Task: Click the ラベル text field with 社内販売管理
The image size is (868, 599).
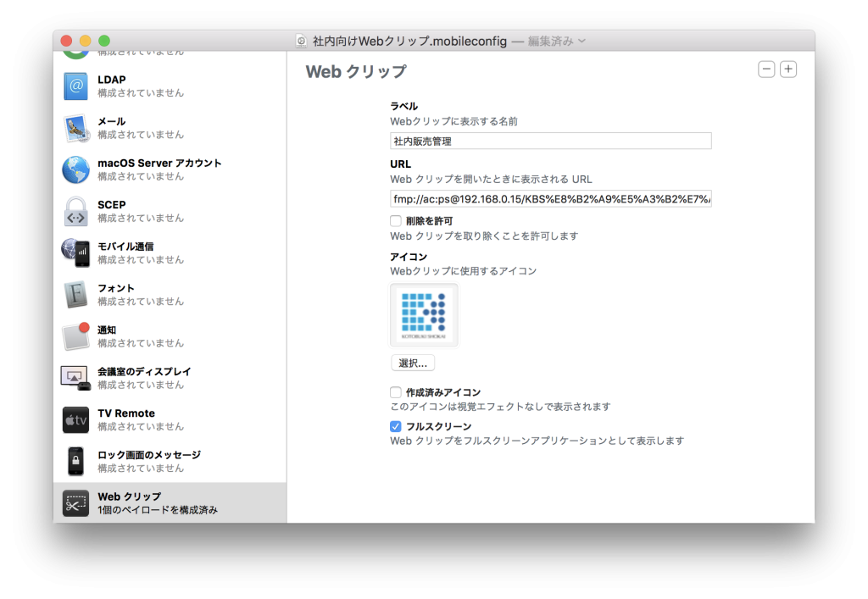Action: (551, 141)
